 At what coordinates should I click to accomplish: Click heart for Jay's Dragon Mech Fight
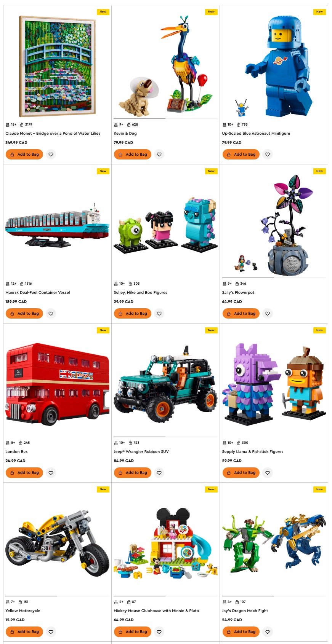pyautogui.click(x=268, y=632)
